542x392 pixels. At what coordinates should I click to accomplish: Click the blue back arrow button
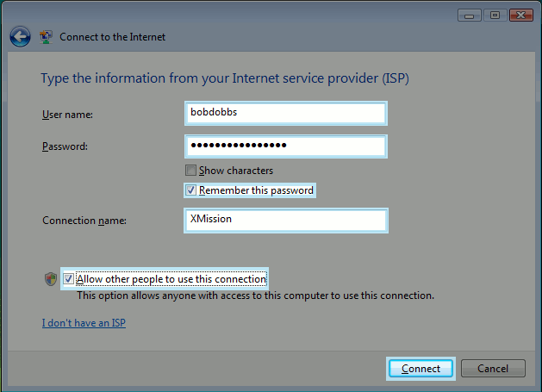20,37
